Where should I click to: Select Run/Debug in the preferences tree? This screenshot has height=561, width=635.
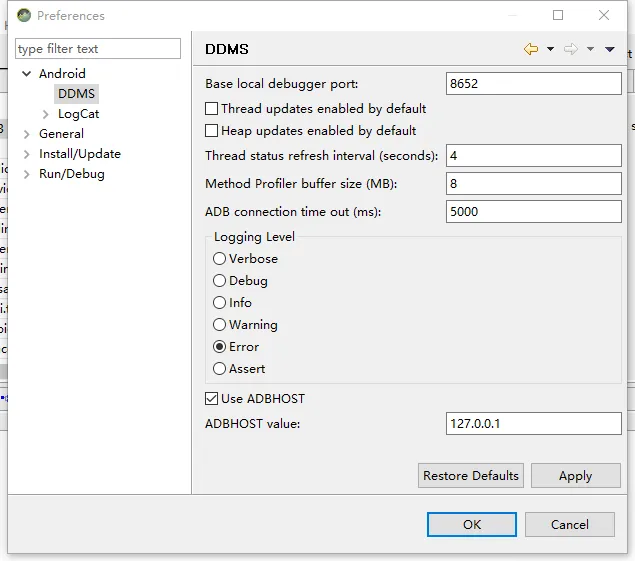click(x=71, y=174)
